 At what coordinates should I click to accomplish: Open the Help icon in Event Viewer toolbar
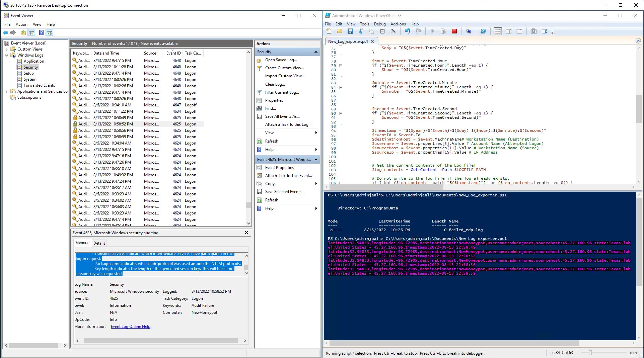(41, 32)
